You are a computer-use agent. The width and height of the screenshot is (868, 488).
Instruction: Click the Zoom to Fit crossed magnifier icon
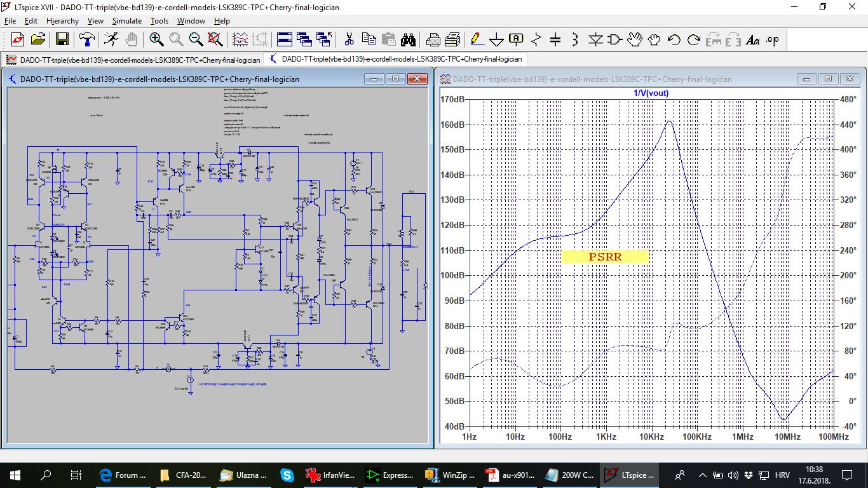point(215,39)
